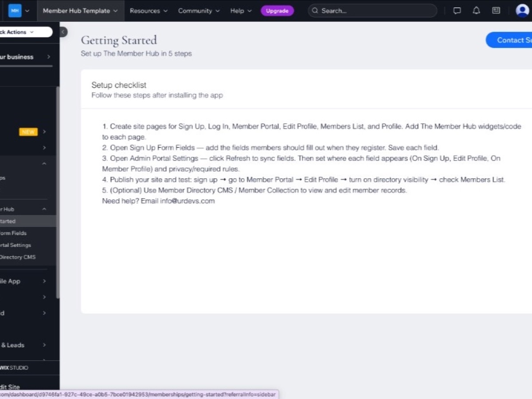Viewport: 532px width, 399px height.
Task: Click the purple Upgrade button
Action: pyautogui.click(x=277, y=11)
